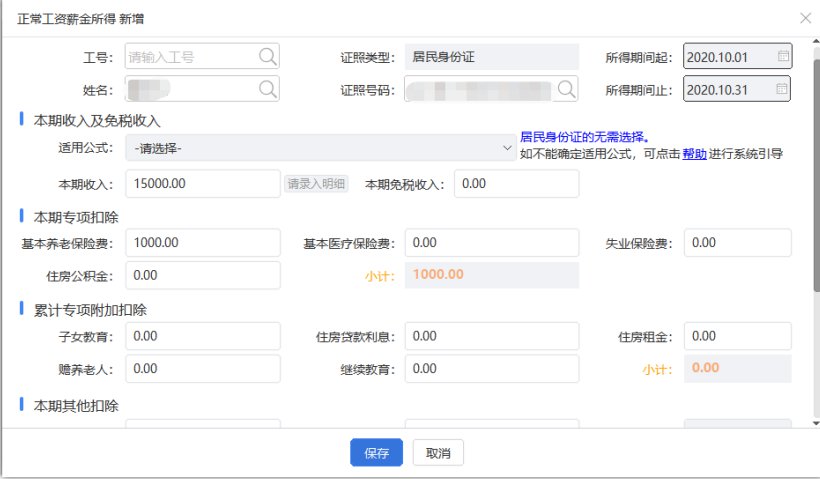This screenshot has width=820, height=479.
Task: Click the 失业保险费 input field
Action: pos(740,243)
